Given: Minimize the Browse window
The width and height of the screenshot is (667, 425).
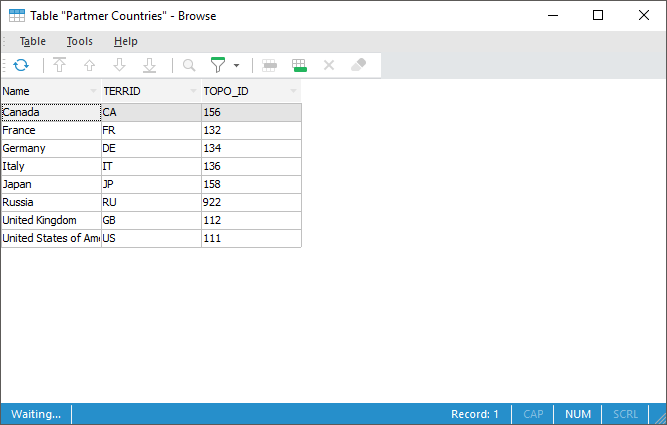Looking at the screenshot, I should [553, 15].
